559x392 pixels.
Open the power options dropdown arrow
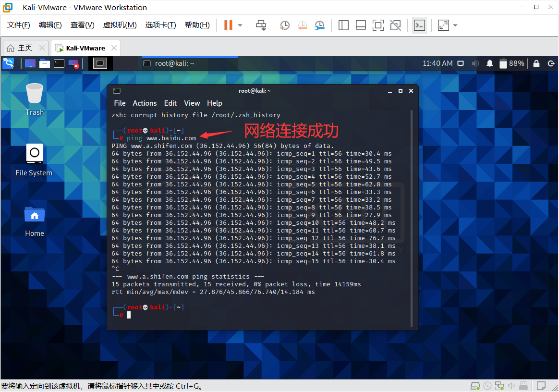pos(240,25)
